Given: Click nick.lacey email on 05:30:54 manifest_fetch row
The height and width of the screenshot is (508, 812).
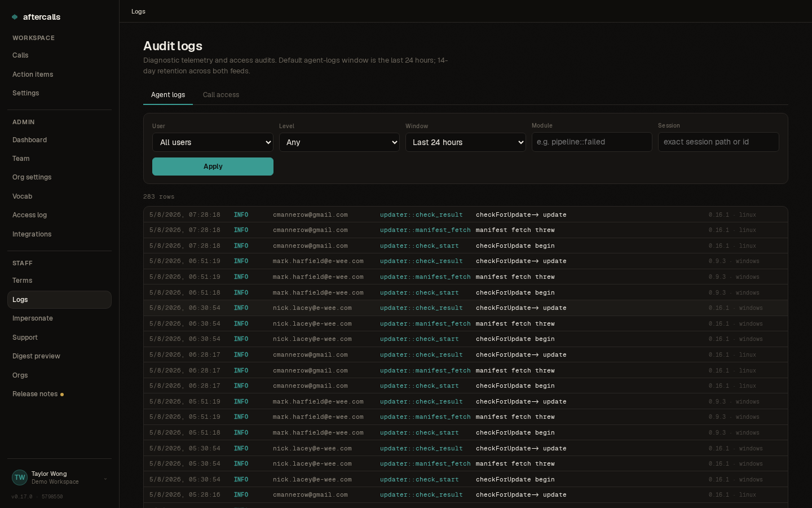Looking at the screenshot, I should (x=312, y=464).
